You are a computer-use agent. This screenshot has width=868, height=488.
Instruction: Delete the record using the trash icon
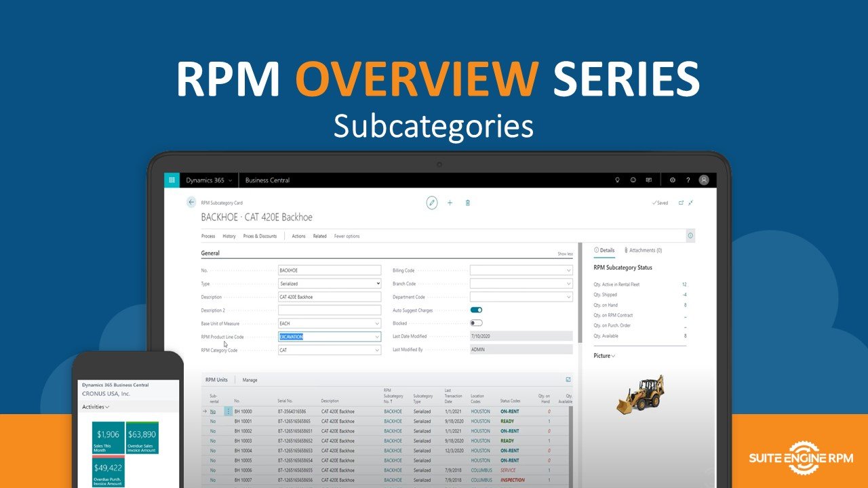coord(467,203)
